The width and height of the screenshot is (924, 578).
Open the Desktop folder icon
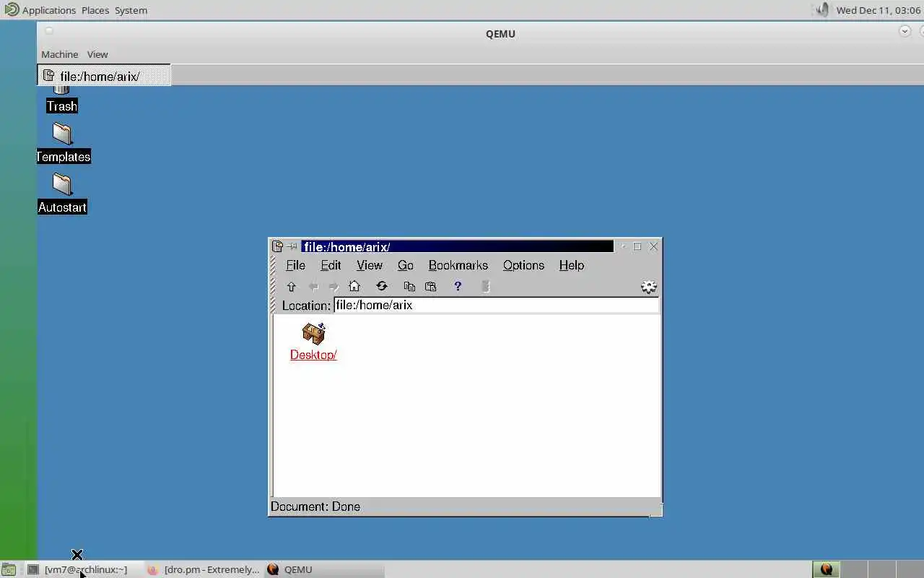coord(313,333)
